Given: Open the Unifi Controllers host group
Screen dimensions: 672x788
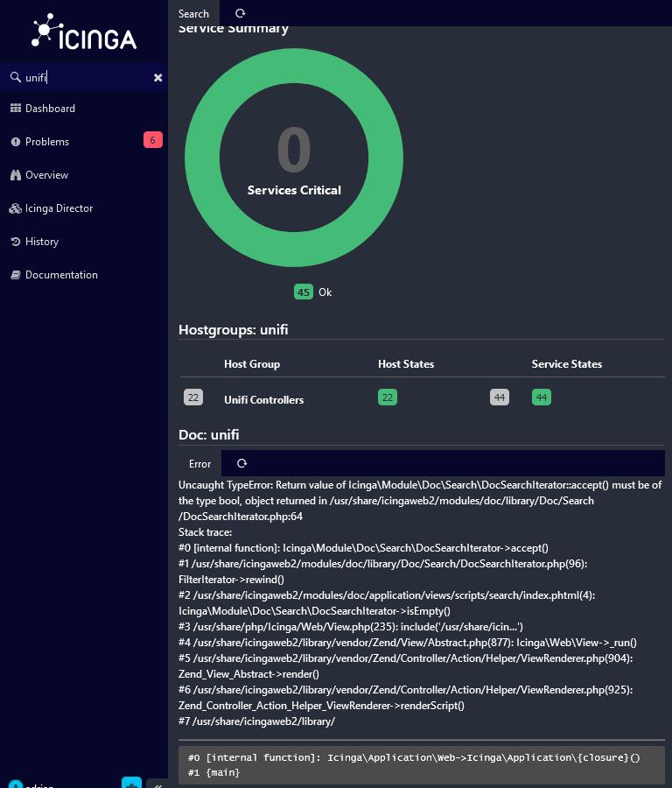Looking at the screenshot, I should point(265,399).
